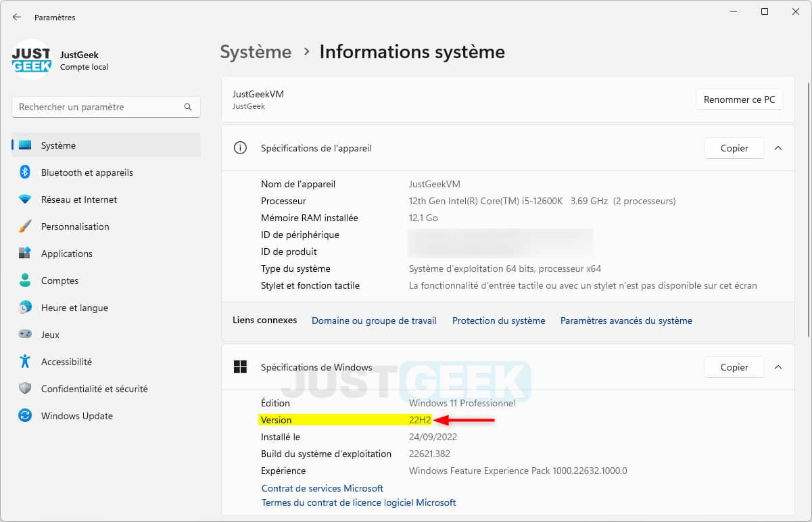Select the edition value Windows 11 Professionnel
This screenshot has width=812, height=522.
pyautogui.click(x=462, y=403)
